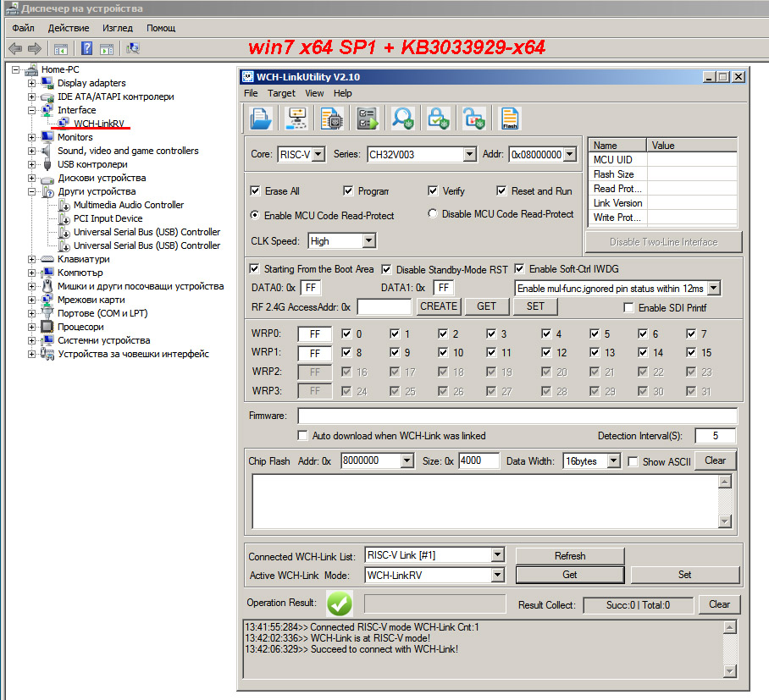
Task: Click the orange Flash document icon
Action: pyautogui.click(x=510, y=119)
